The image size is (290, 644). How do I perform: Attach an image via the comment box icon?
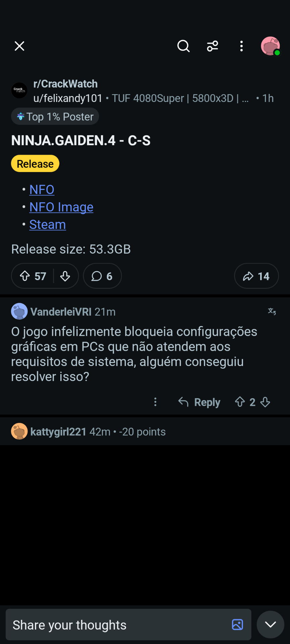pos(237,625)
